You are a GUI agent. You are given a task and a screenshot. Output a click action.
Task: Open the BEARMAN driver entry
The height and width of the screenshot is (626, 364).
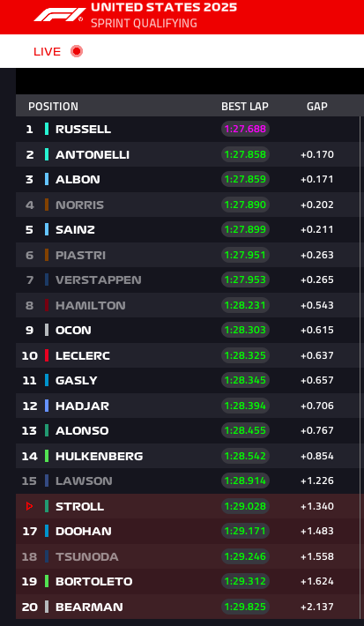pos(188,607)
